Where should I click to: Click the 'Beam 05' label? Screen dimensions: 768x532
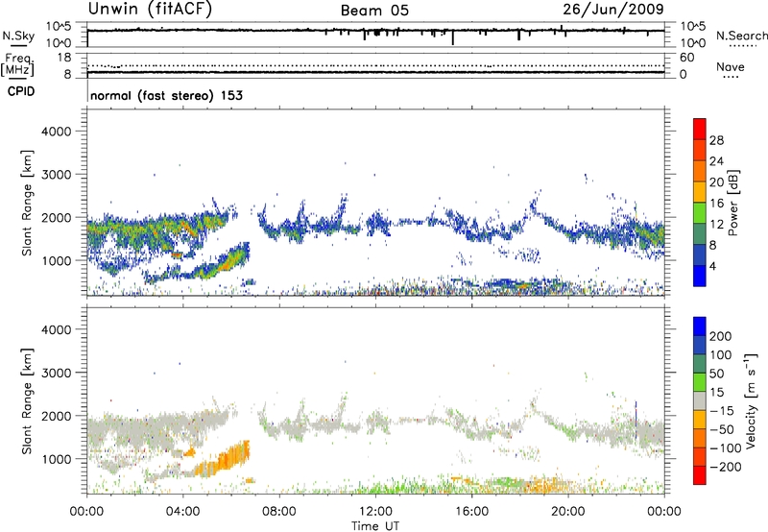coord(374,11)
